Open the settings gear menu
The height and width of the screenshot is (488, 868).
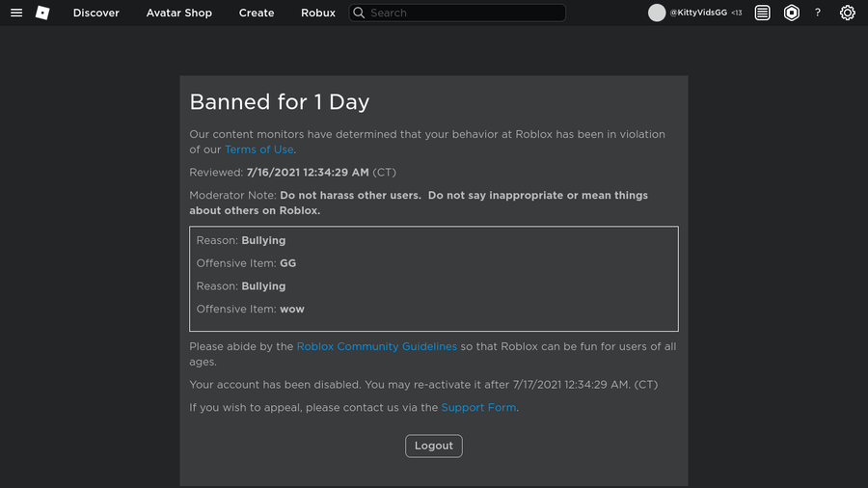[x=847, y=13]
